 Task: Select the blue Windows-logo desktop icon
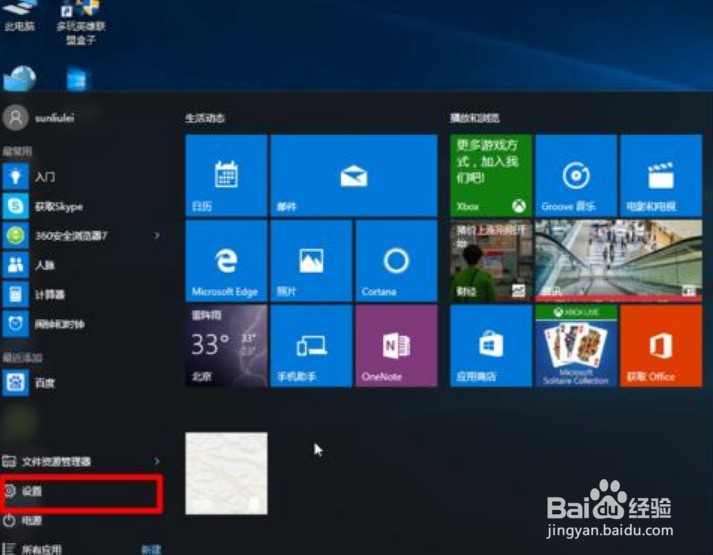point(79,79)
